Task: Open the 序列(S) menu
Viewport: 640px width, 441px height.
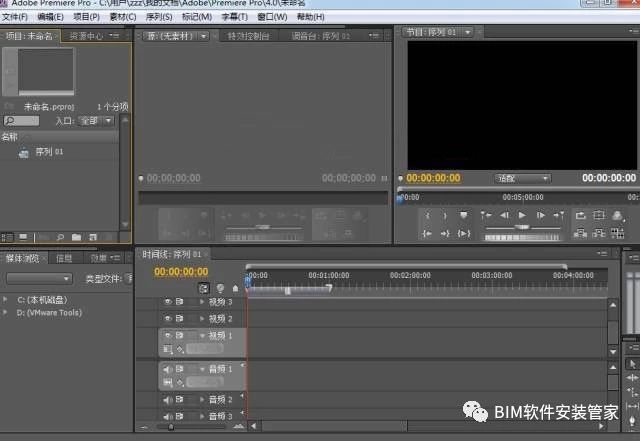Action: coord(159,17)
